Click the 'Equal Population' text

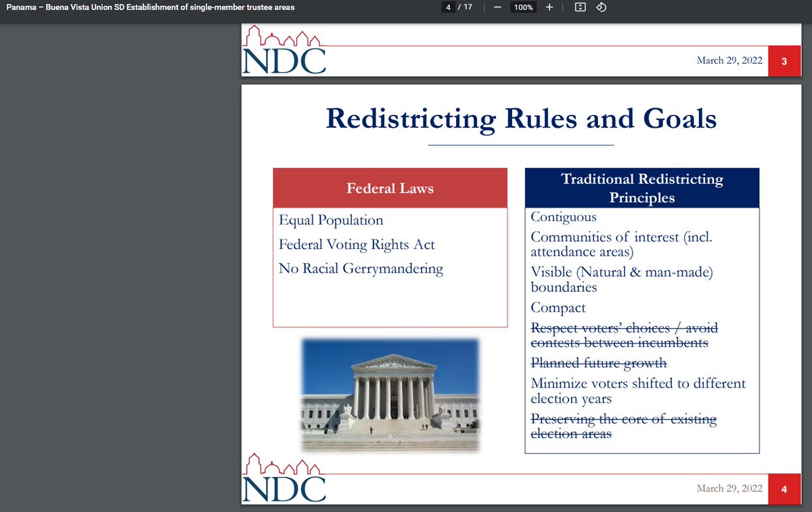331,220
